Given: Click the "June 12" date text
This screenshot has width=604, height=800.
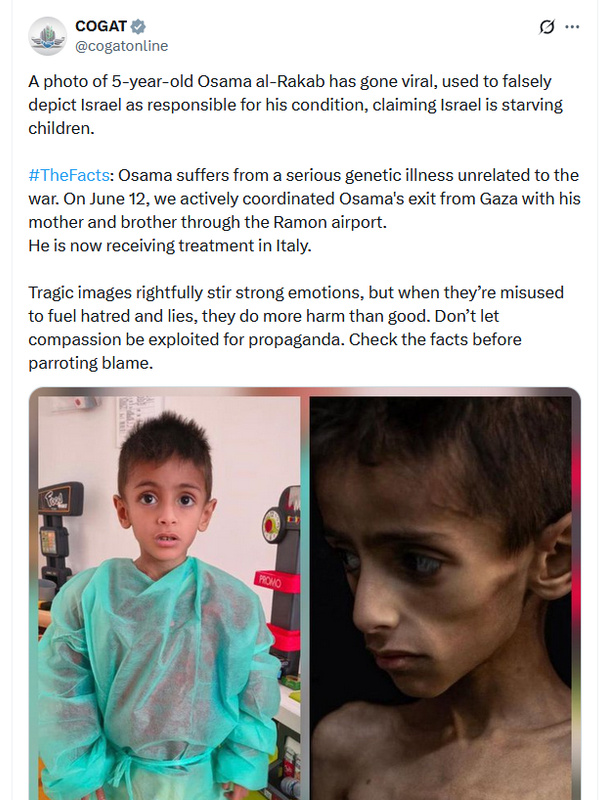Looking at the screenshot, I should 117,198.
